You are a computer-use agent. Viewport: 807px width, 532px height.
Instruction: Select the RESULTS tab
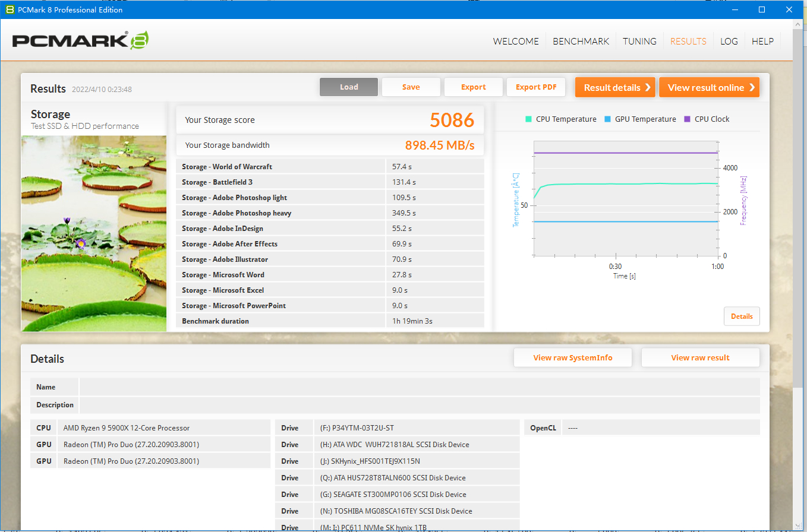click(x=688, y=41)
